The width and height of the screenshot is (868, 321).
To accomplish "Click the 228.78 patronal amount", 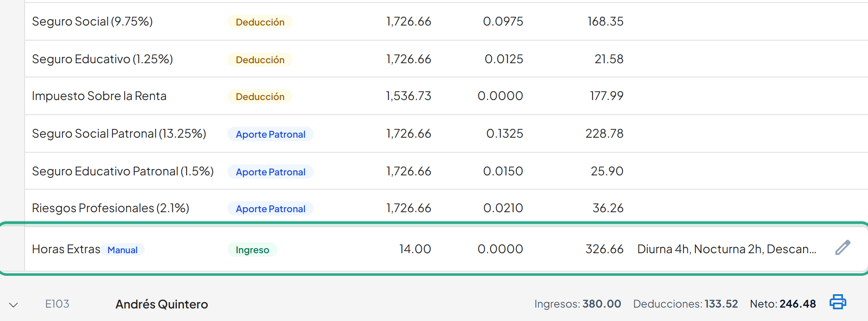I will pyautogui.click(x=605, y=134).
